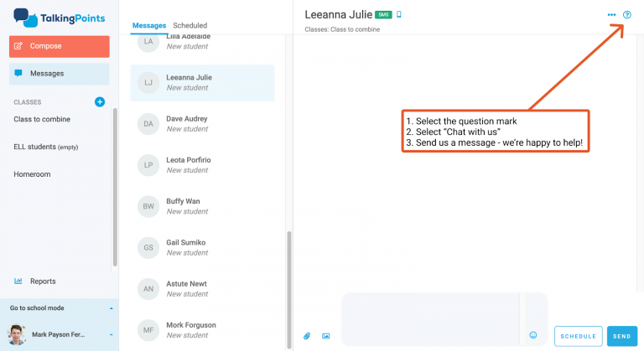644x351 pixels.
Task: Click AN avatar for Astute Newt
Action: 148,289
